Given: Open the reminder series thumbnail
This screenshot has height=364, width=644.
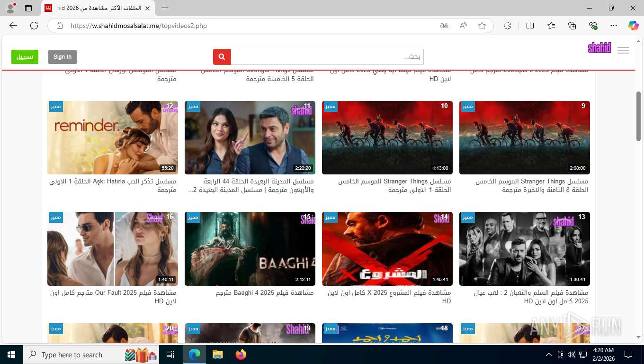Looking at the screenshot, I should pos(113,137).
